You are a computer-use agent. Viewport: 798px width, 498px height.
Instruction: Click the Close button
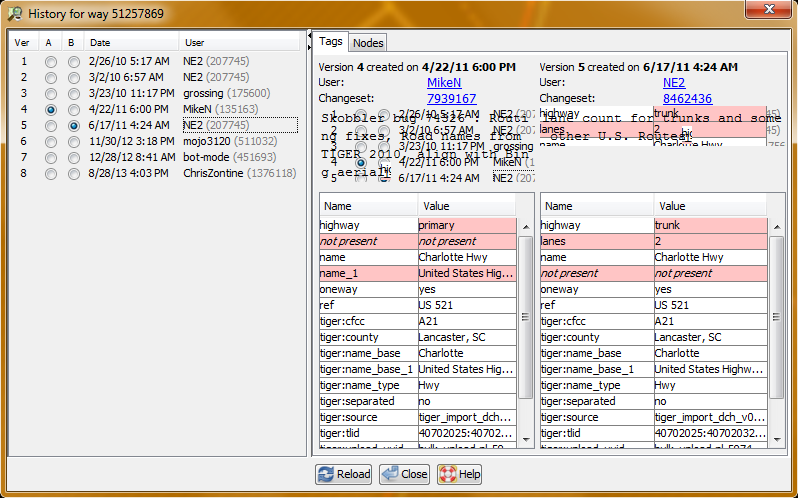point(405,474)
